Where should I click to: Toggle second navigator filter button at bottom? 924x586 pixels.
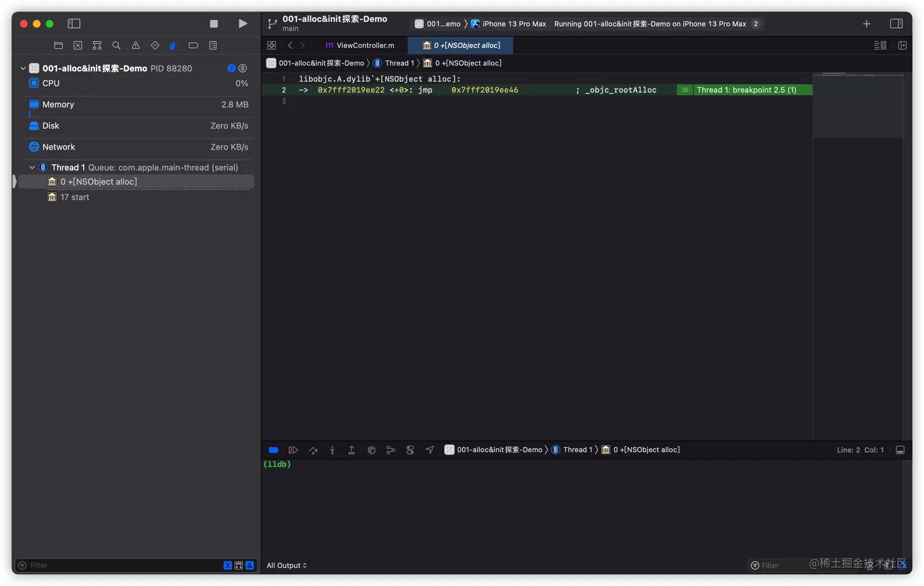click(x=239, y=565)
